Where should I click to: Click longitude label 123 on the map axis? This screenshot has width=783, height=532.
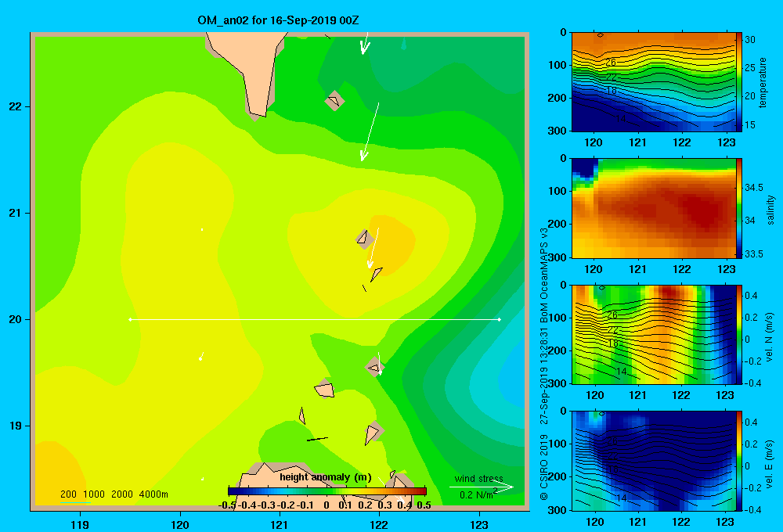tap(479, 524)
